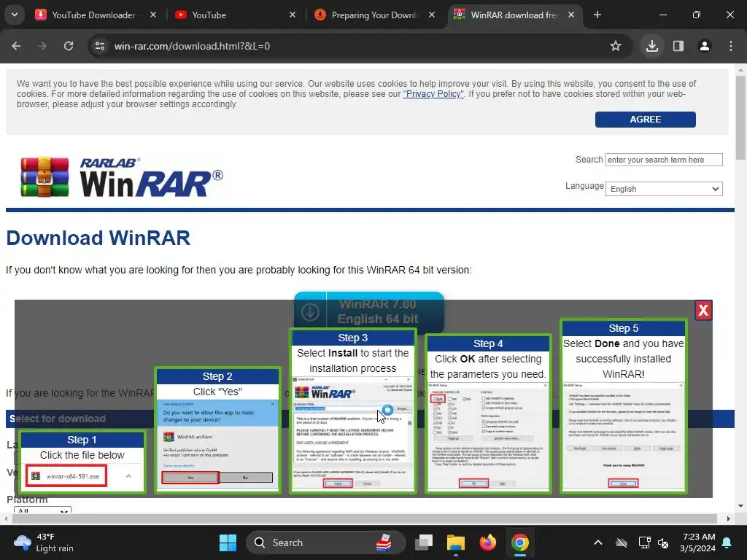Click the Chrome taskbar icon
The image size is (747, 560).
tap(520, 542)
